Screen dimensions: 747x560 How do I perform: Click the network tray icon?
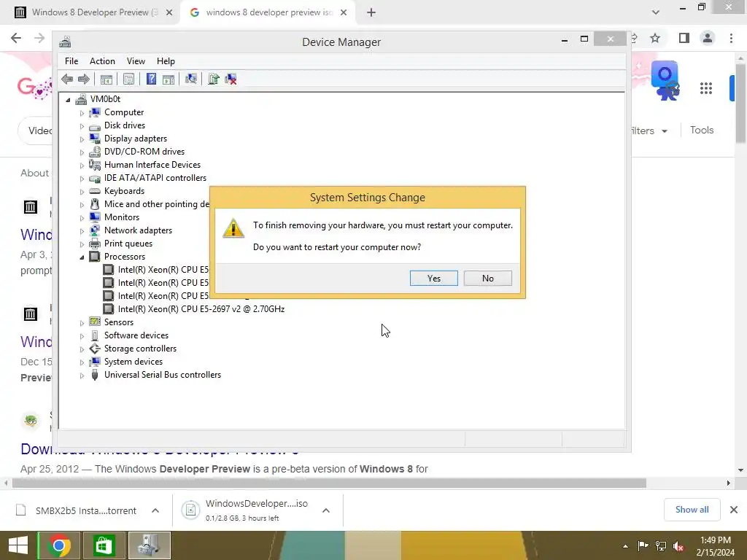click(x=661, y=546)
